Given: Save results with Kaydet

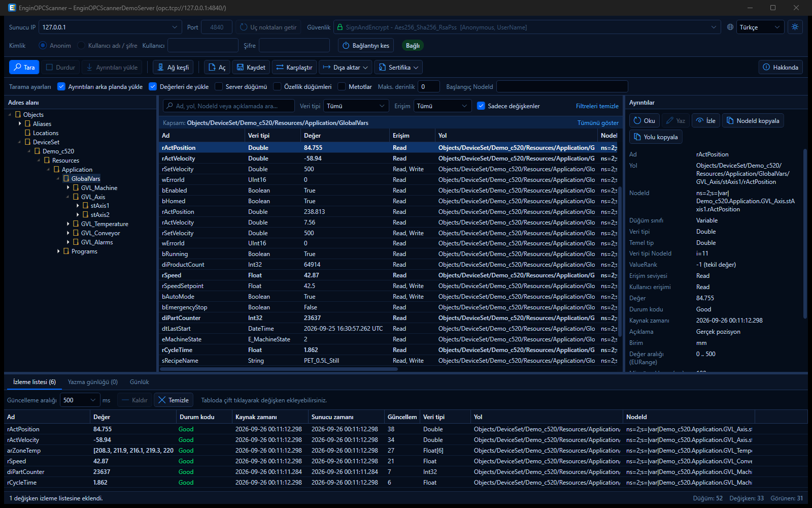Looking at the screenshot, I should coord(251,67).
